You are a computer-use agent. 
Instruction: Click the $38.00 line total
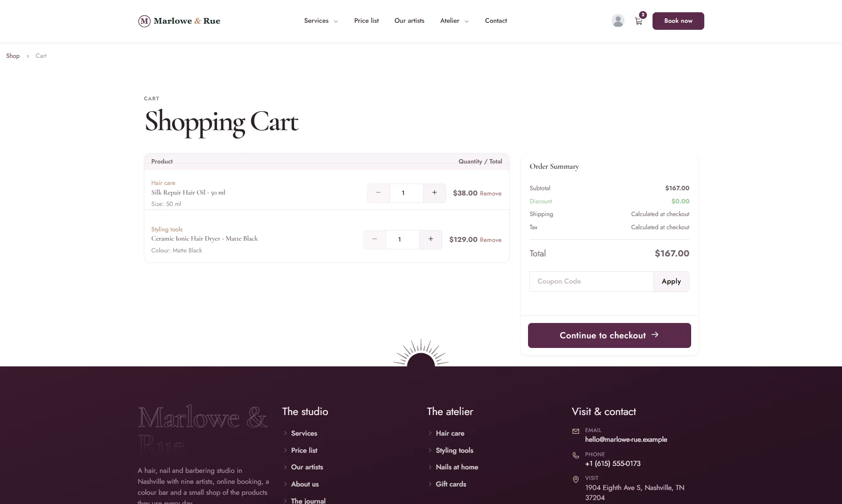tap(465, 193)
